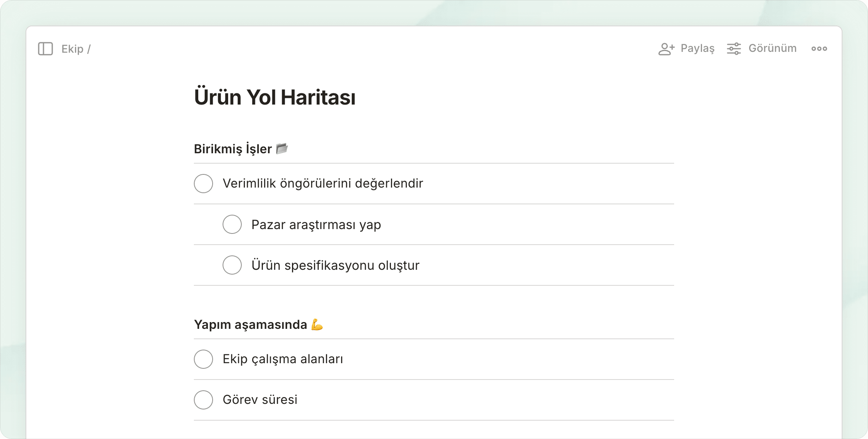Open the 'Verimlilik öngörülerini değerlendir' task text
The height and width of the screenshot is (439, 868).
pyautogui.click(x=322, y=184)
